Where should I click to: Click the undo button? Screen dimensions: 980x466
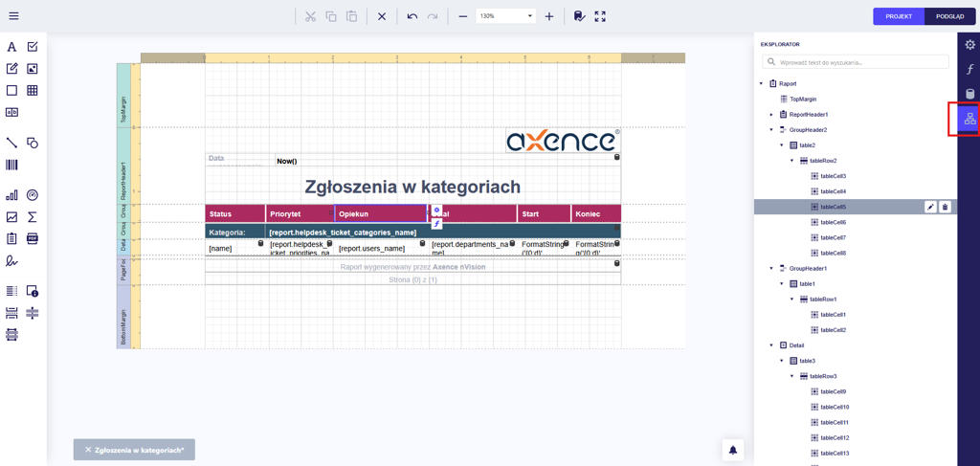pos(412,16)
